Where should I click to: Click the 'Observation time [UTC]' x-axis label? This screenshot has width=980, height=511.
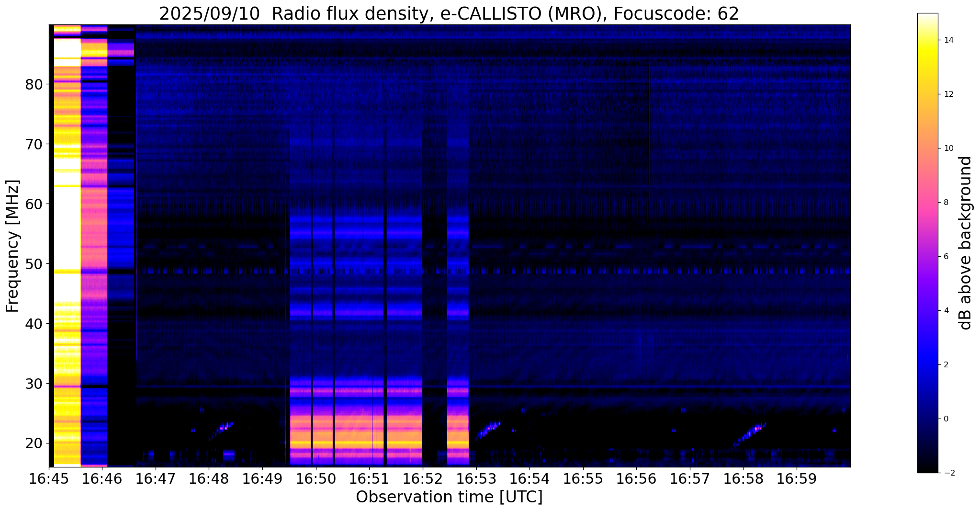[449, 497]
